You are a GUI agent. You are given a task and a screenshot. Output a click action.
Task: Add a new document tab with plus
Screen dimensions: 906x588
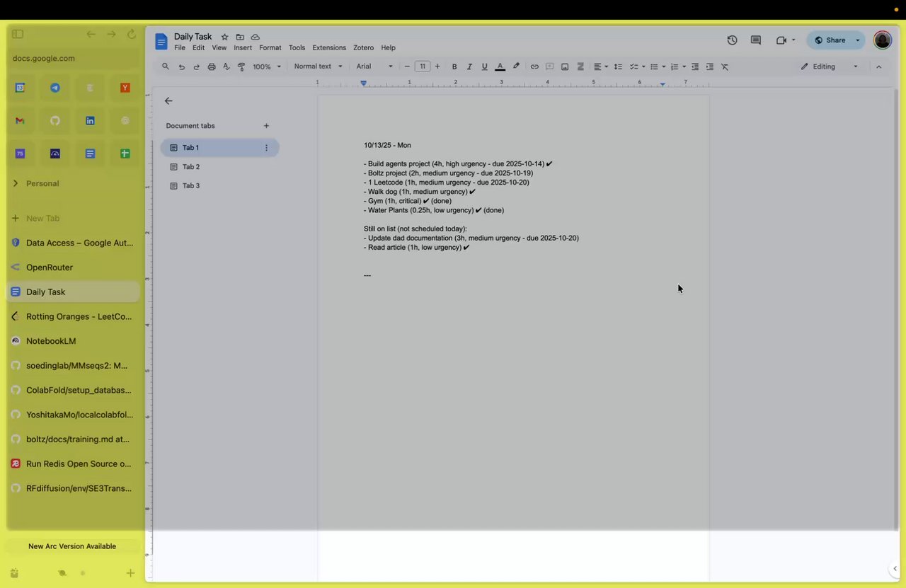pyautogui.click(x=266, y=126)
